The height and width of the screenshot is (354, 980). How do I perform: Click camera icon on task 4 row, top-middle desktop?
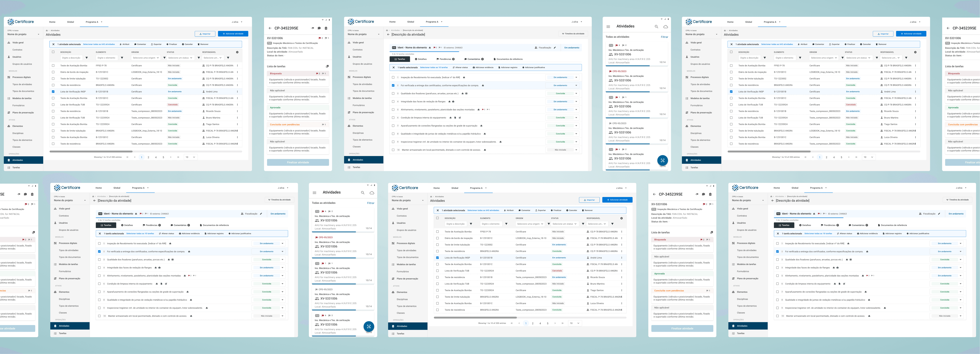click(453, 102)
